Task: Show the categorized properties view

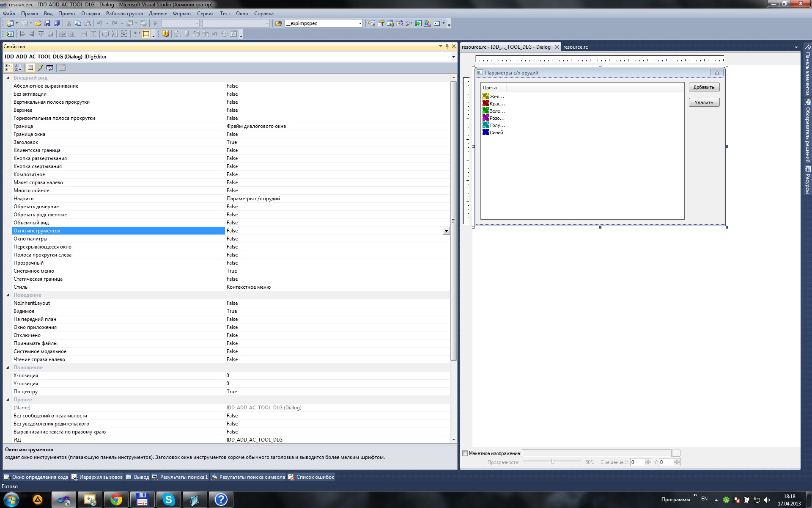Action: point(8,68)
